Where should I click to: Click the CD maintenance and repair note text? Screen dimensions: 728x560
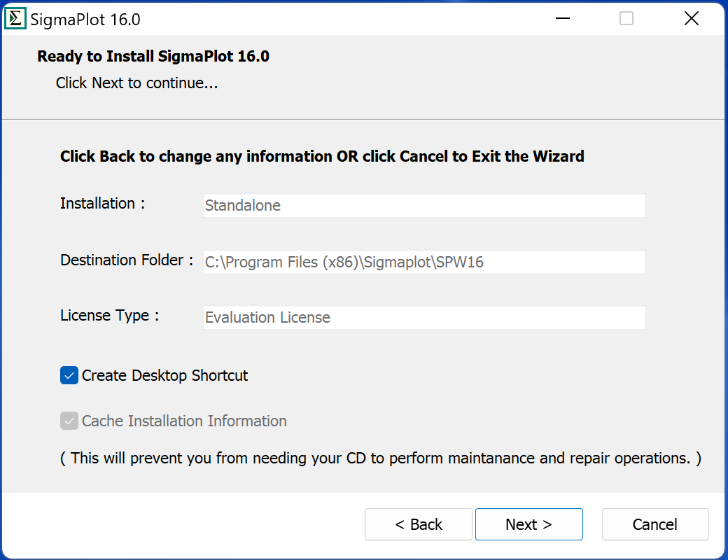point(381,458)
